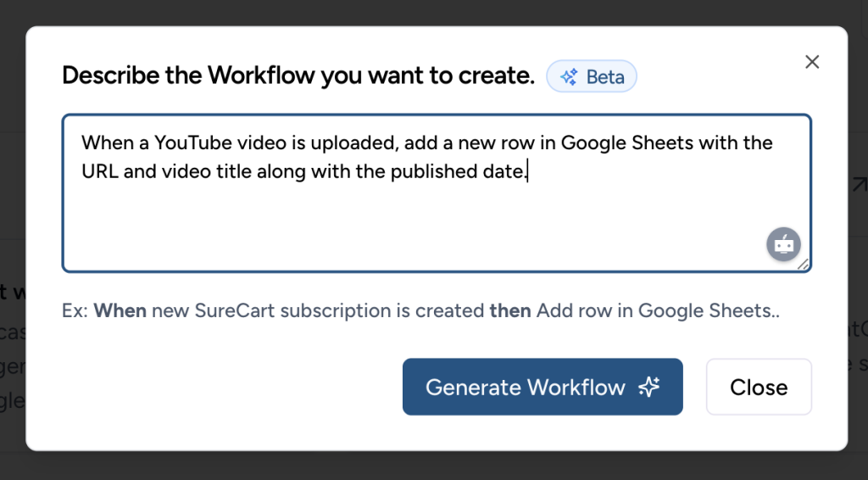Click the bold 'When' in the example hint

pos(120,310)
